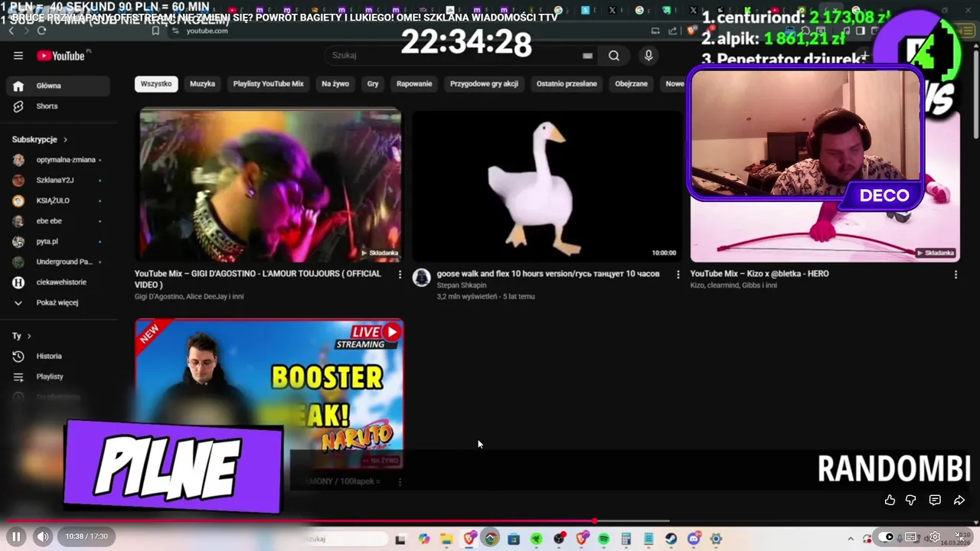Open Shorts in the sidebar
This screenshot has width=980, height=551.
click(58, 106)
